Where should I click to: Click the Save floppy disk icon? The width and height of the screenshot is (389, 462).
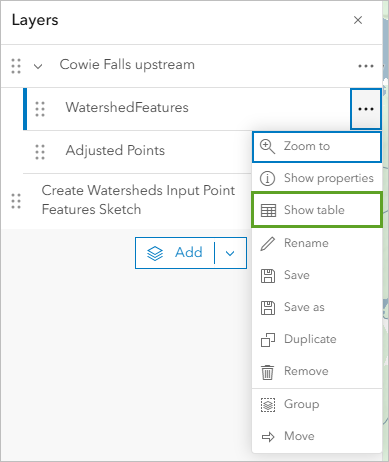coord(268,276)
